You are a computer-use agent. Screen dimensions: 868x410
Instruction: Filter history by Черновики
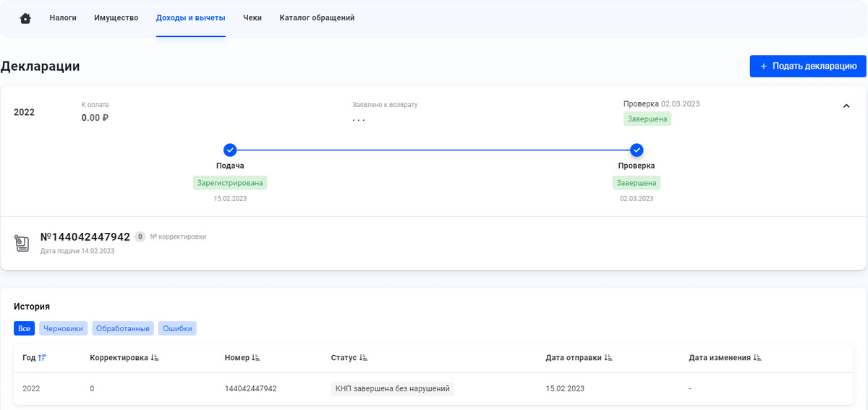pyautogui.click(x=63, y=329)
